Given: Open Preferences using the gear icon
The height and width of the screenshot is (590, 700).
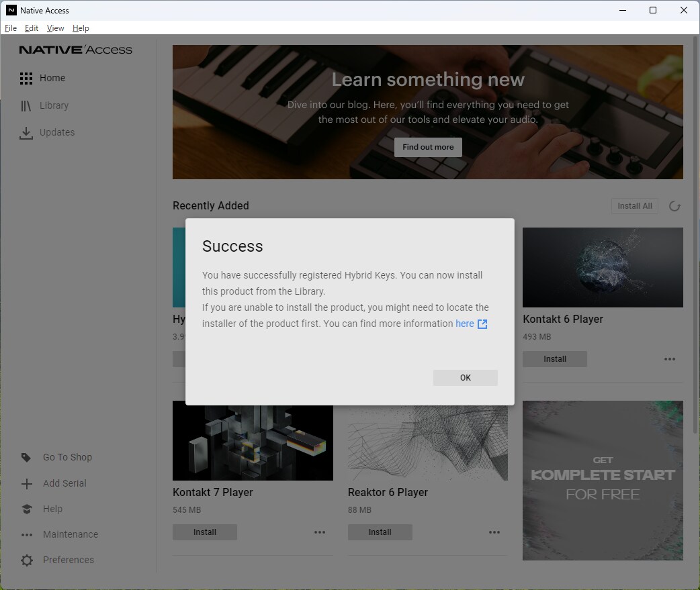Looking at the screenshot, I should (26, 560).
